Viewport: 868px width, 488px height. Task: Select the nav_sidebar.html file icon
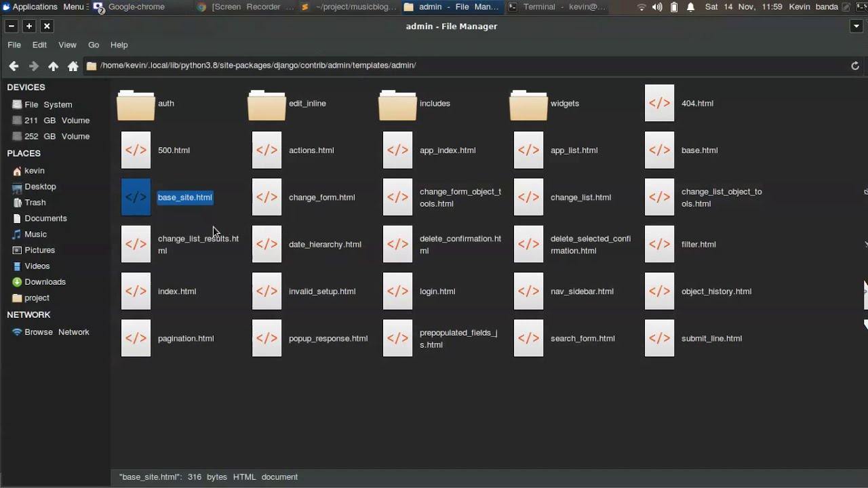point(528,291)
